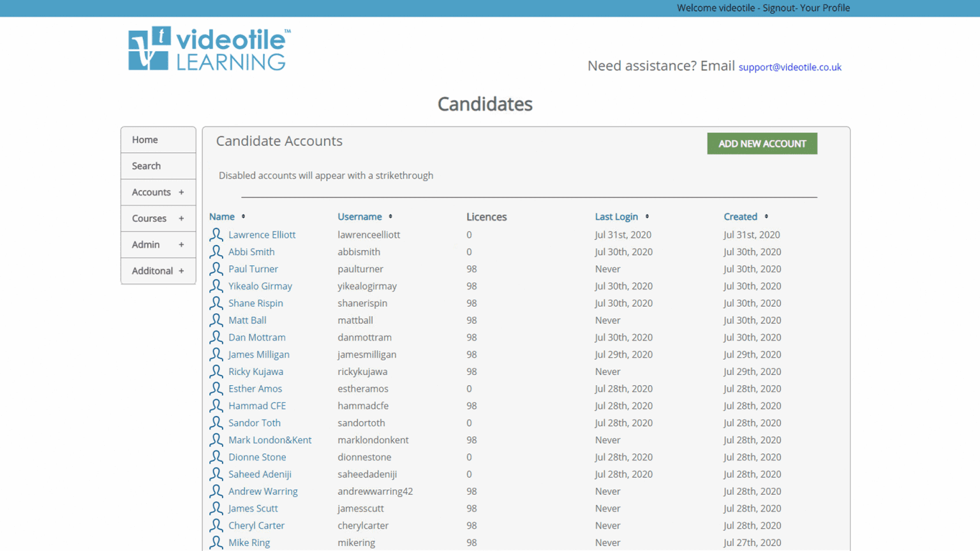Click user icon beside Ricky Kujawa

[216, 372]
